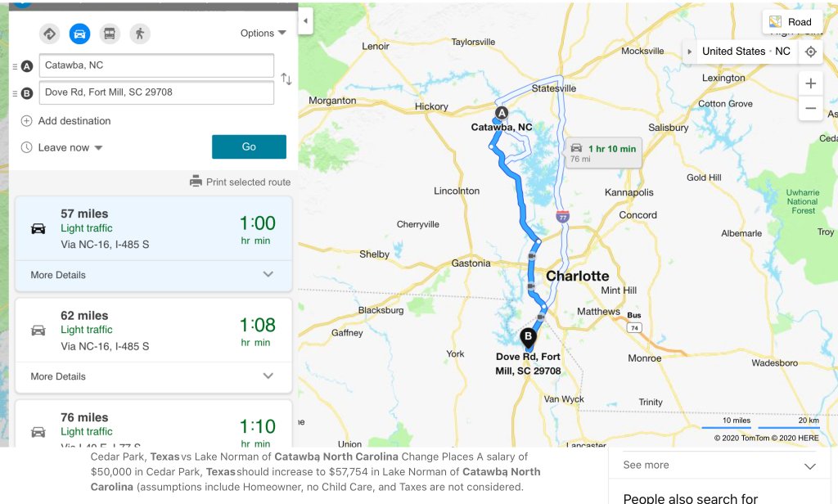Choose the walking travel mode

pos(139,34)
